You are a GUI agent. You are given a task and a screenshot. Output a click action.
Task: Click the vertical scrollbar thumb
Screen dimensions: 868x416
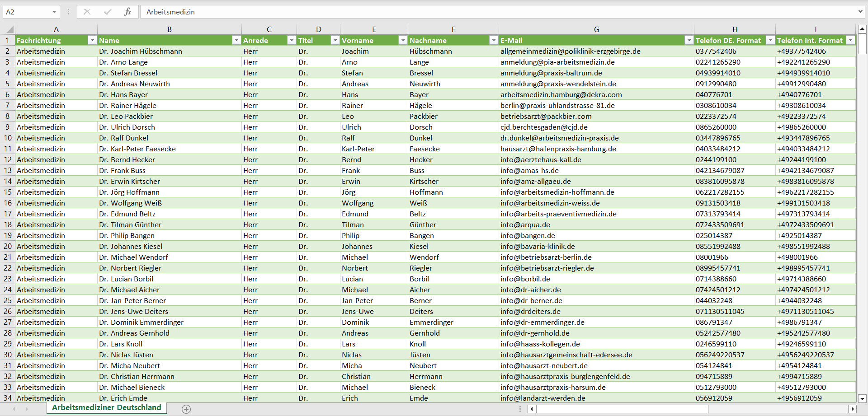[862, 44]
